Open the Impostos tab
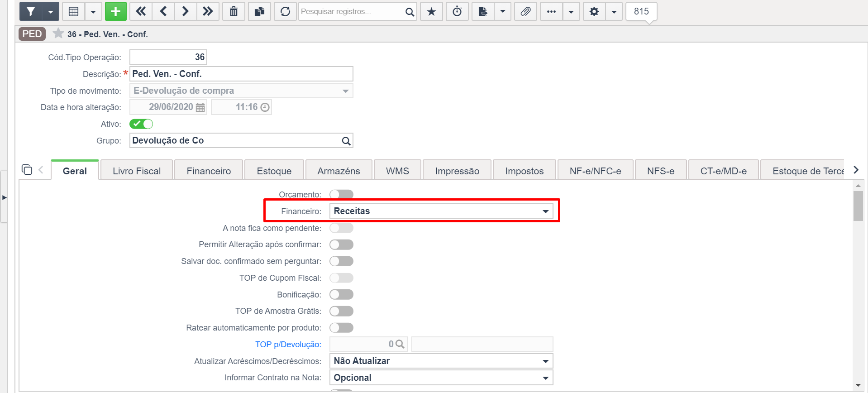The width and height of the screenshot is (868, 393). 525,171
